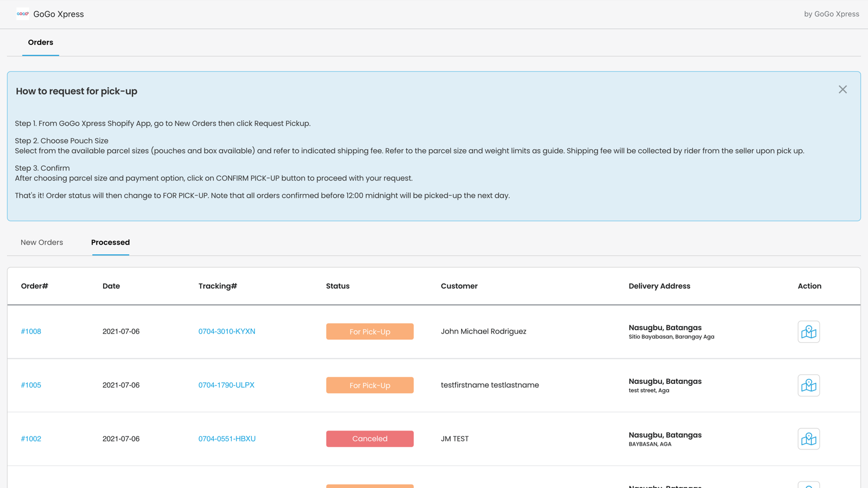Switch to the New Orders tab
Viewport: 868px width, 488px height.
tap(42, 242)
